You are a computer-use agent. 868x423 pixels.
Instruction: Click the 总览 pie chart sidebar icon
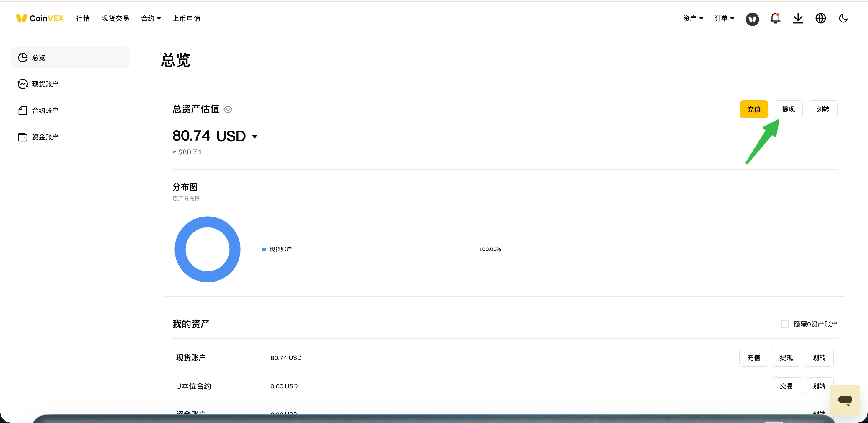[x=22, y=58]
